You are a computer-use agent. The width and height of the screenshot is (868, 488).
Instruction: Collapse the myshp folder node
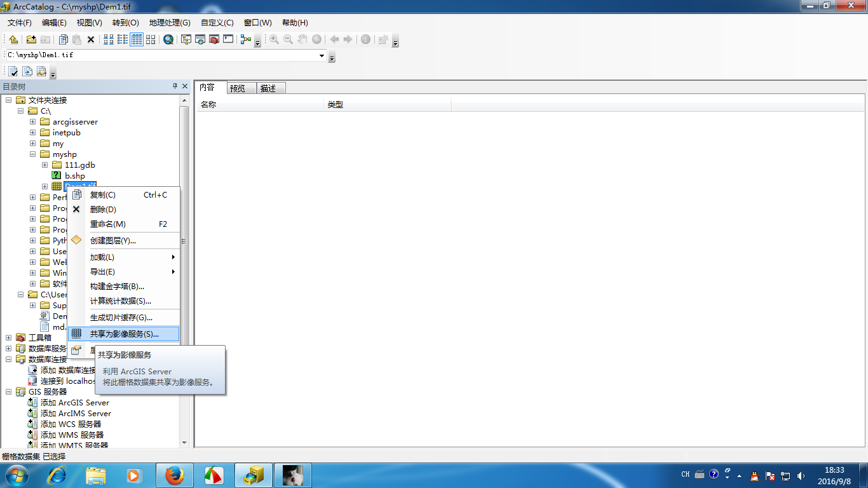(x=32, y=154)
